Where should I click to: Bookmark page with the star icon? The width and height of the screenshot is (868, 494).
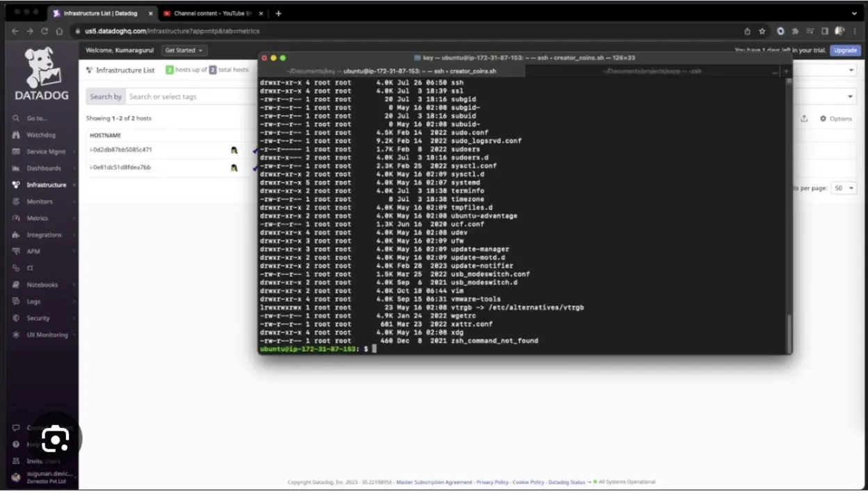tap(762, 31)
